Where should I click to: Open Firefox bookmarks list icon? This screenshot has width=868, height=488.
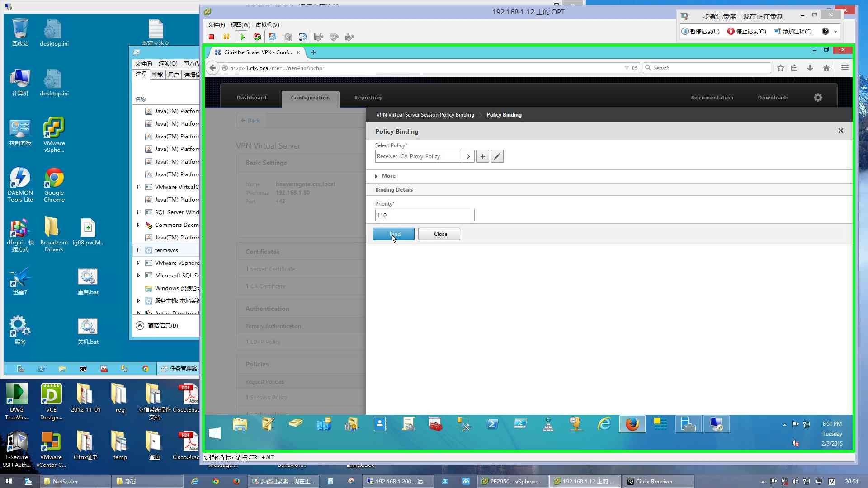click(794, 68)
